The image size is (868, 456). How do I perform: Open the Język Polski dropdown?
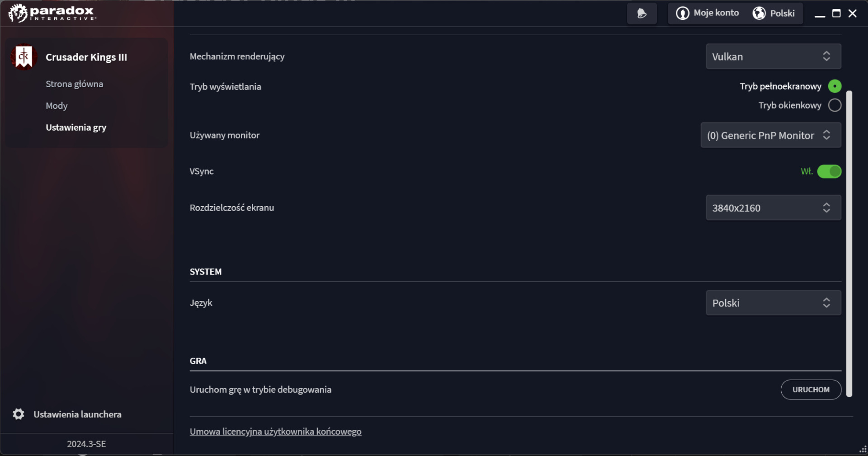tap(773, 303)
